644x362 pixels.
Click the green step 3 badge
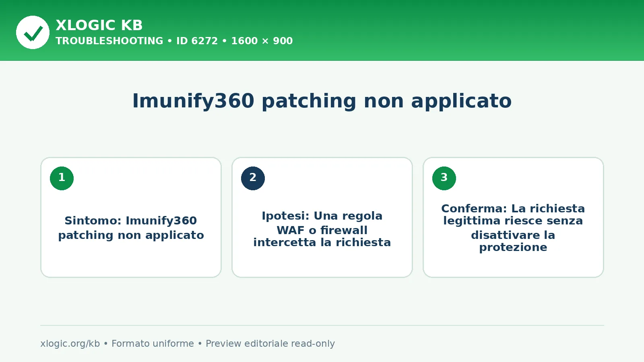(x=444, y=178)
